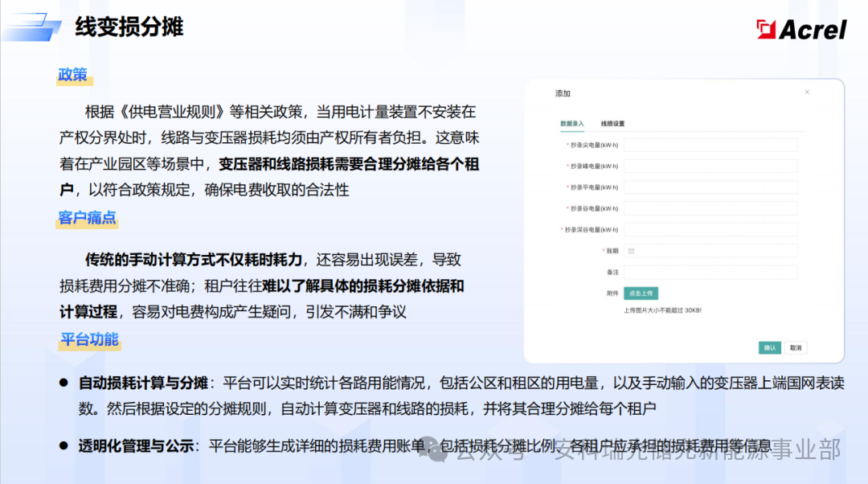Click the 透明化管理与公示 bullet title
The width and height of the screenshot is (868, 484).
(x=136, y=445)
